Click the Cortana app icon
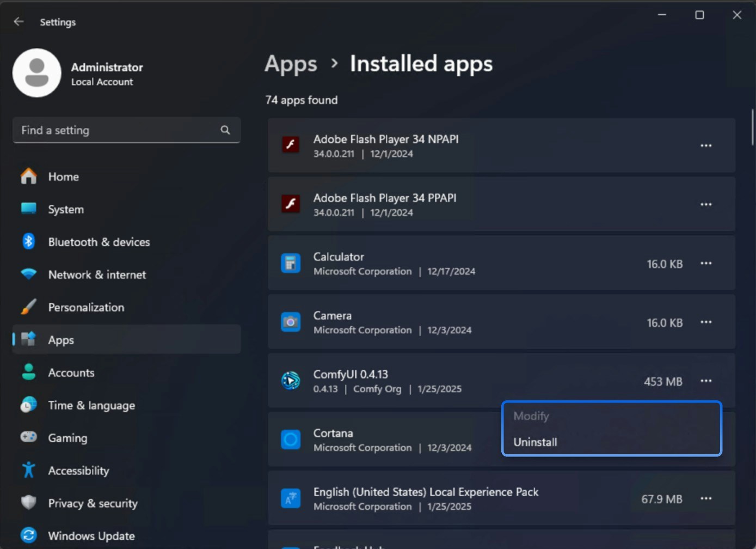 pos(291,440)
